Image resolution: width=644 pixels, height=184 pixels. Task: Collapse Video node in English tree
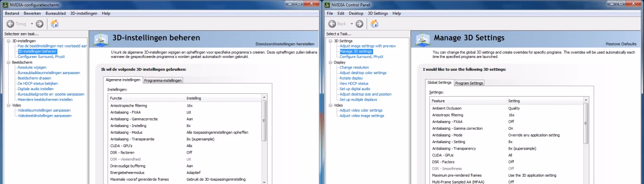click(330, 105)
